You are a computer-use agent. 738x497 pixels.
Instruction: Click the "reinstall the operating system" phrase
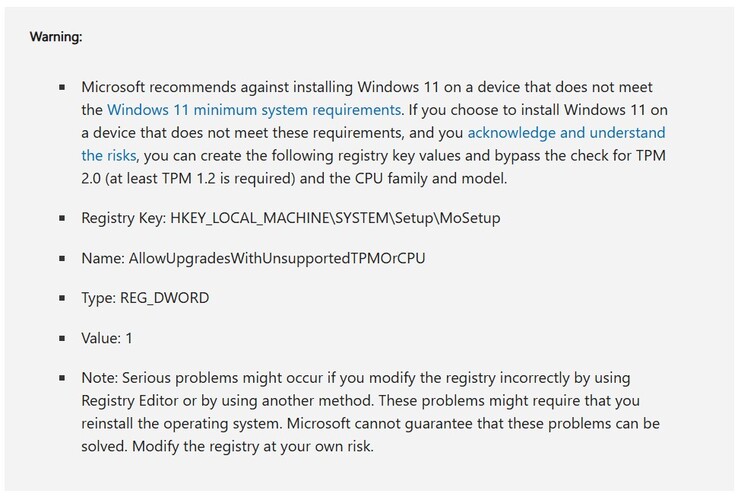tap(186, 424)
